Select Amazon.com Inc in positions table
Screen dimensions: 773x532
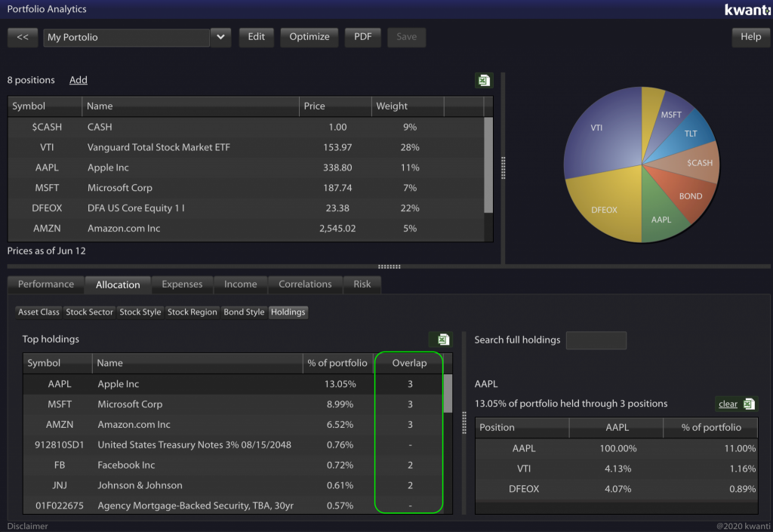click(246, 228)
